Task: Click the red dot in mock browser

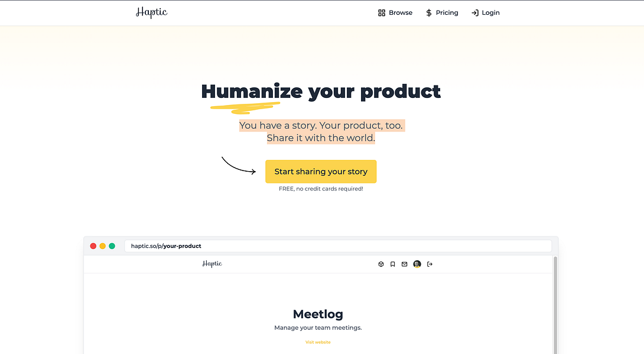Action: 93,246
